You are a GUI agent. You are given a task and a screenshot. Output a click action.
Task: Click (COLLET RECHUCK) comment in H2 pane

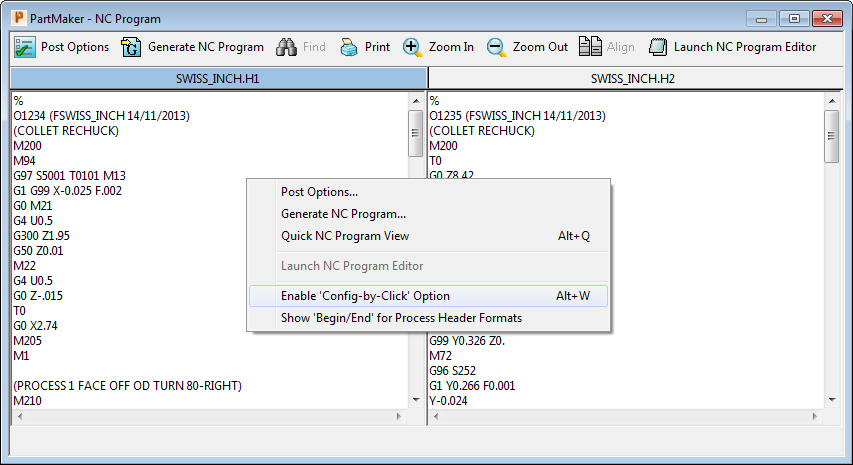click(482, 131)
